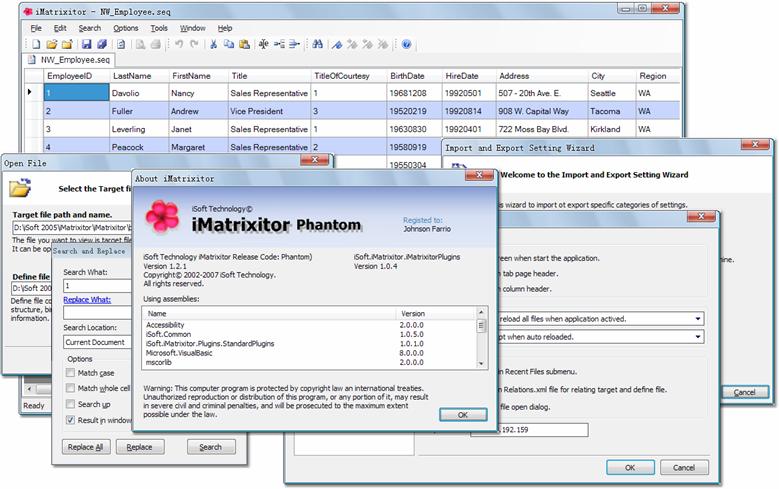
Task: Click the assemblies list scroll up arrow
Action: 480,312
